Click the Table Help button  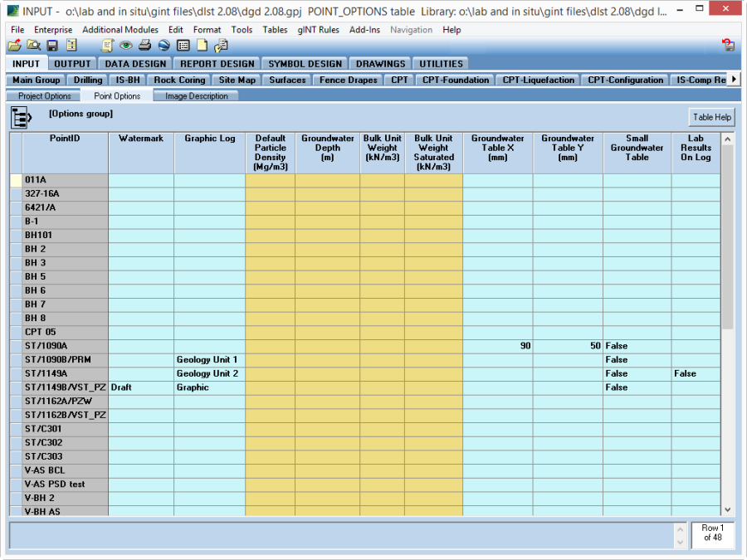711,117
